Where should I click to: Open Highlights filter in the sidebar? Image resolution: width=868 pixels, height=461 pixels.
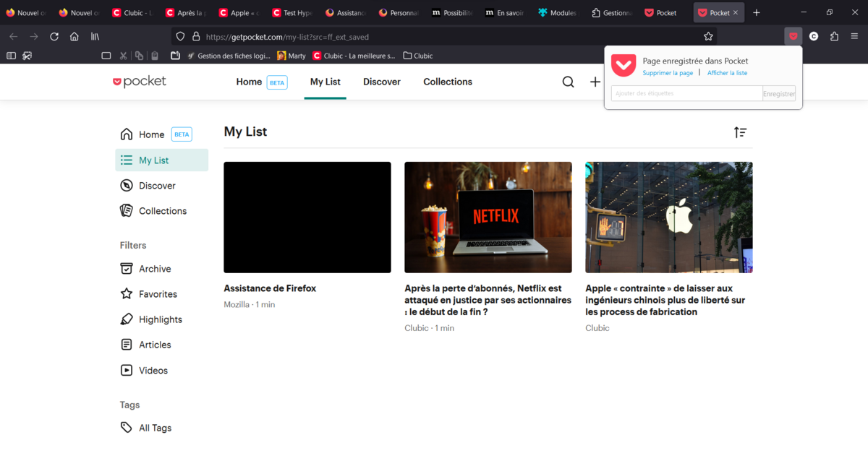150,319
